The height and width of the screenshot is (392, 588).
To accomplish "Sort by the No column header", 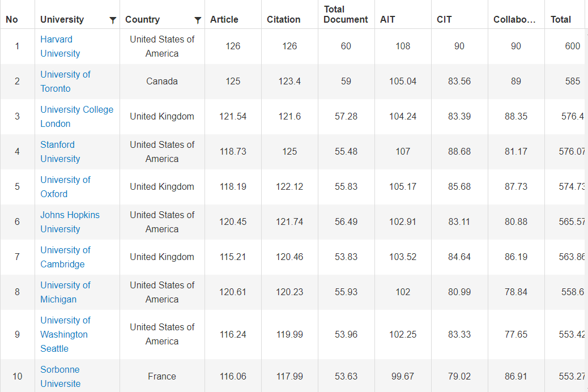I will click(12, 19).
